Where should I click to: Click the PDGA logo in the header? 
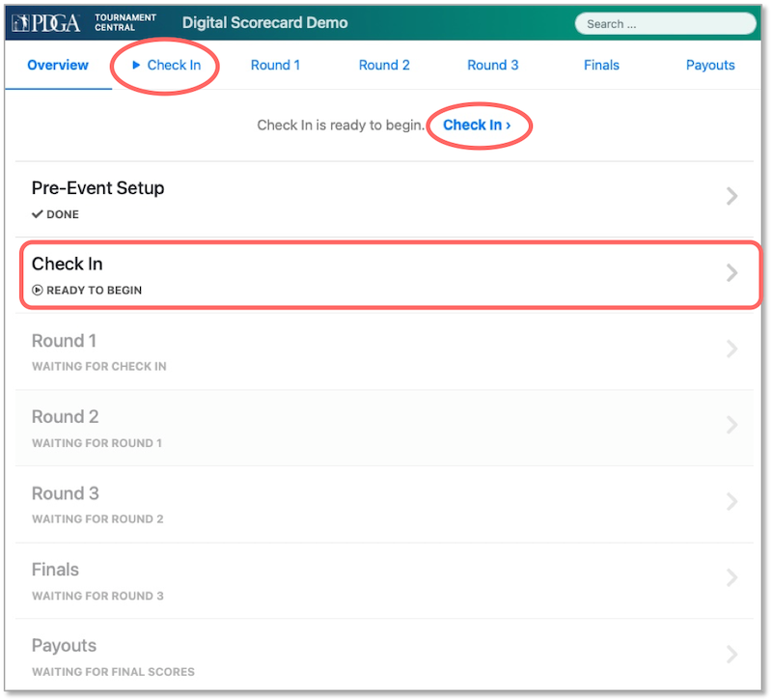pyautogui.click(x=45, y=23)
